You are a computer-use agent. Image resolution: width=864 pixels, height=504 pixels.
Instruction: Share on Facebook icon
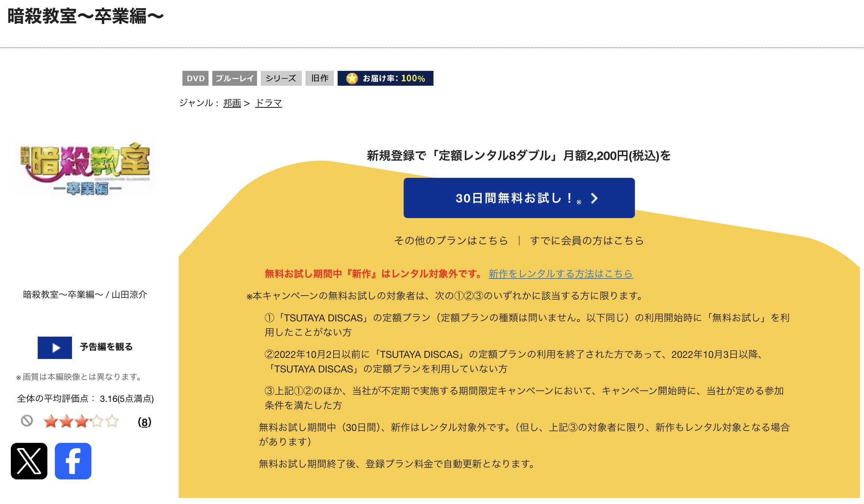73,461
